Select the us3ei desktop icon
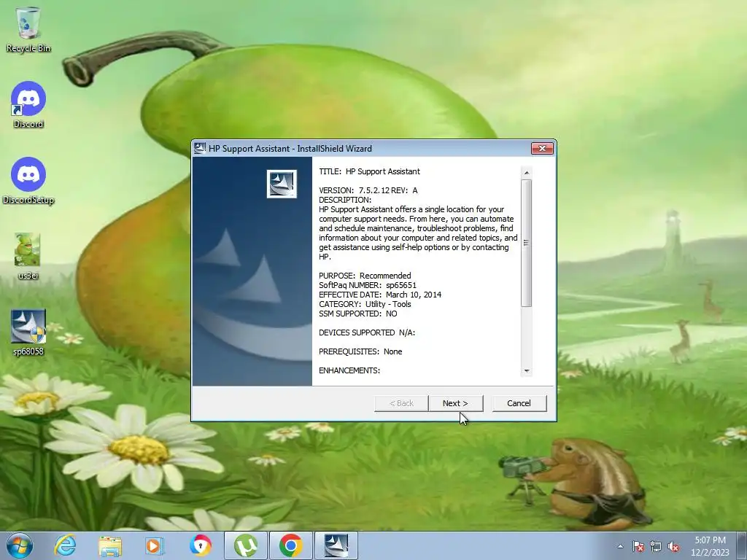Screen dimensions: 747x560 click(x=28, y=256)
